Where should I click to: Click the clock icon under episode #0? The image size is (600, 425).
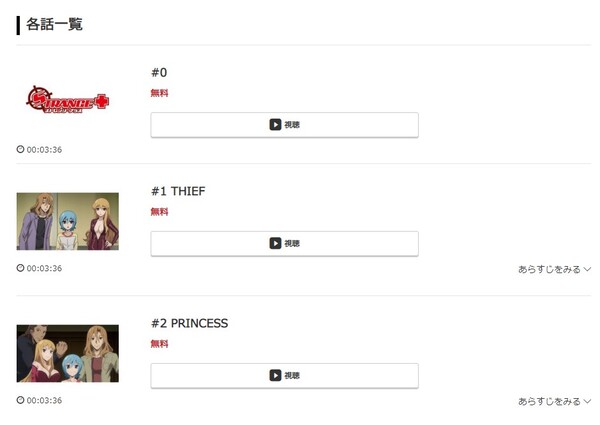point(21,149)
